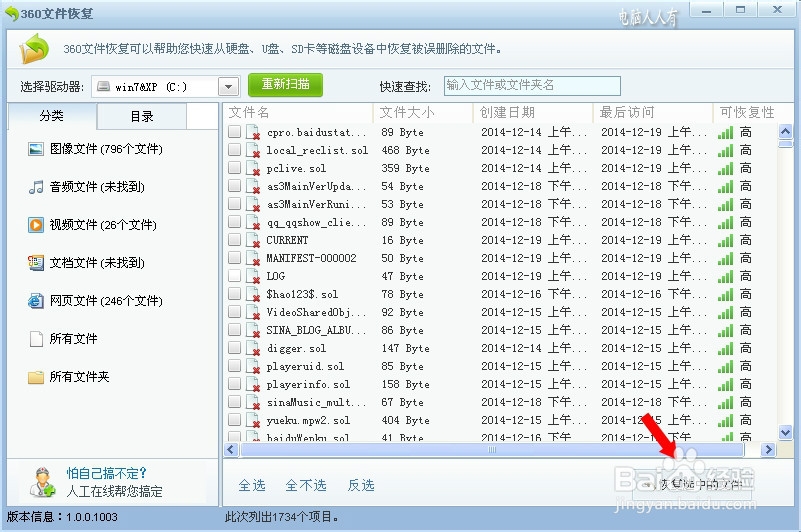This screenshot has width=801, height=532.
Task: Click the 360文件恢复 green arrow logo in title bar
Action: (x=12, y=14)
